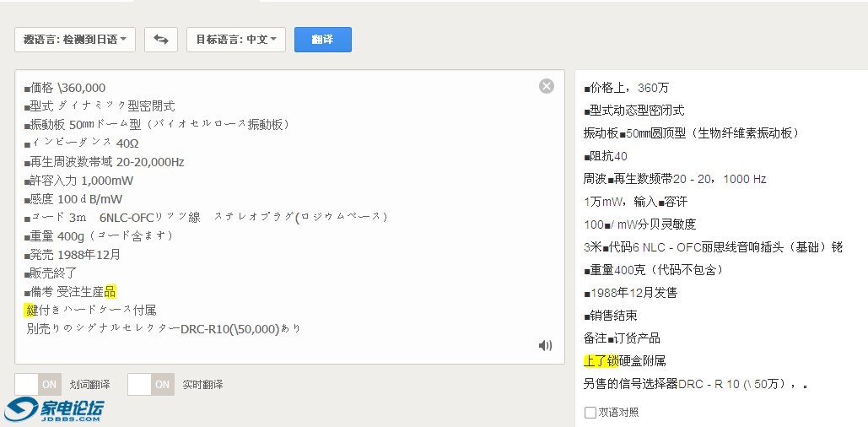Screen dimensions: 868x427
Task: Click the 家电论坛 logo
Action: (54, 409)
